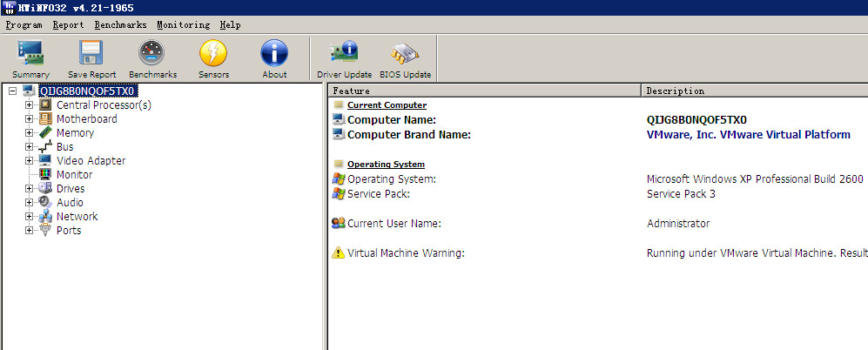Click the computer icon beside QIJG8B0NQOF5TX0 root node
This screenshot has width=868, height=350.
[x=30, y=91]
